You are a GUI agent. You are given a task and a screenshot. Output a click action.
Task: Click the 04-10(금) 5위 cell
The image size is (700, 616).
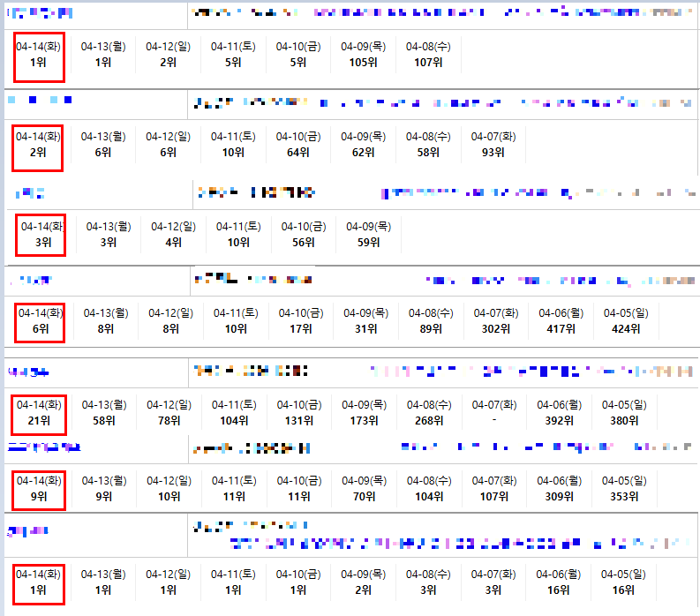pos(298,55)
